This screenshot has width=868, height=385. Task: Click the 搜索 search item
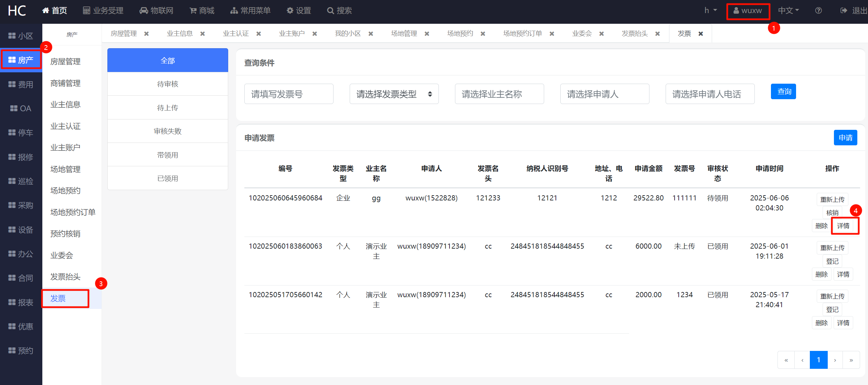click(x=339, y=11)
